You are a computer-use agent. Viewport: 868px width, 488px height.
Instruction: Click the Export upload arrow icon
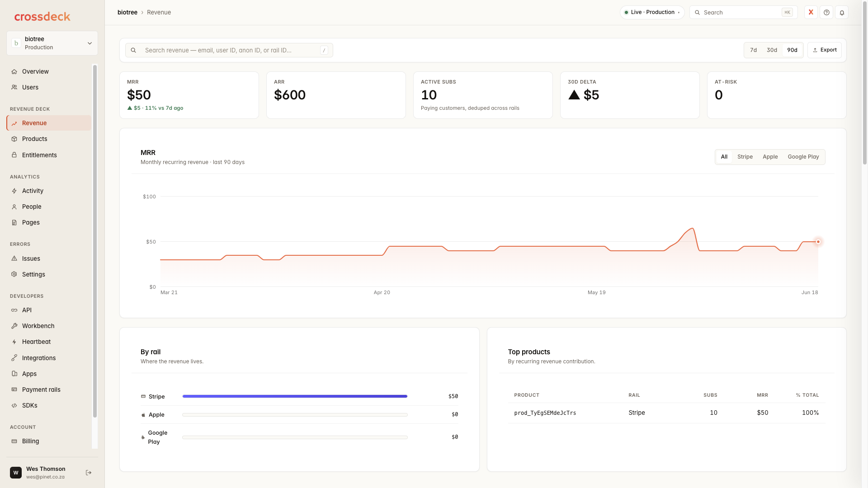(x=815, y=50)
